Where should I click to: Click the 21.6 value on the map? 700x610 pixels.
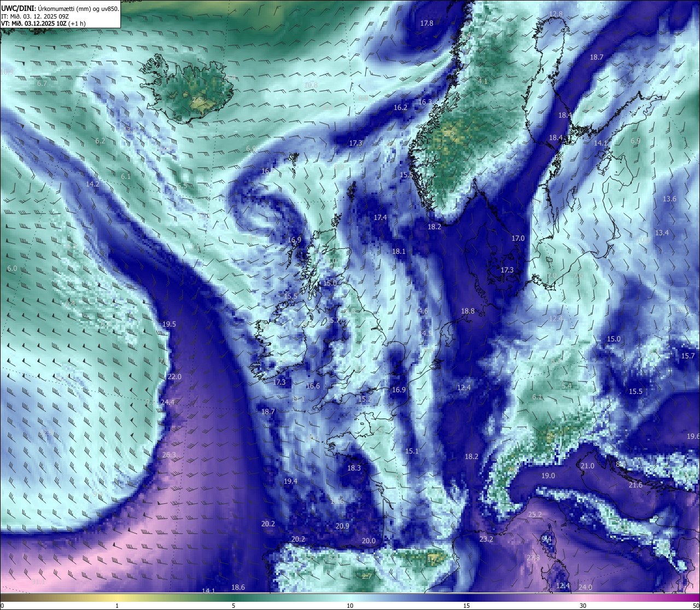(635, 485)
